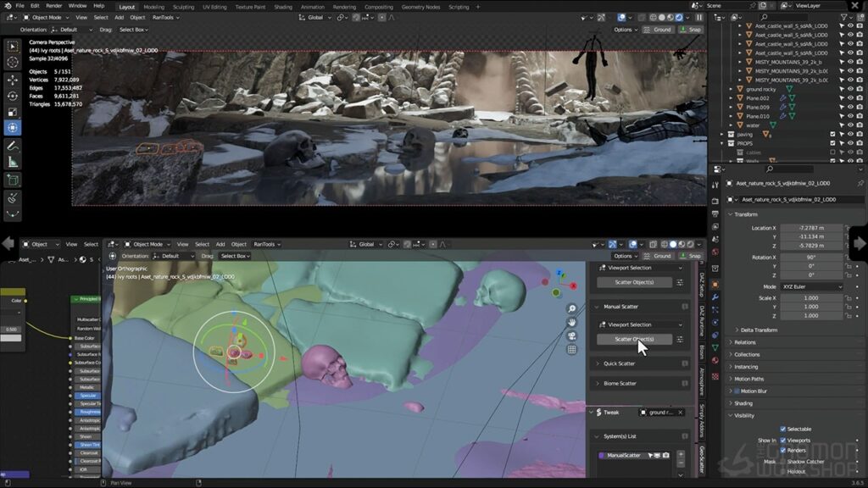Click the pan hand gizmo in lower viewport
868x488 pixels.
tap(572, 322)
